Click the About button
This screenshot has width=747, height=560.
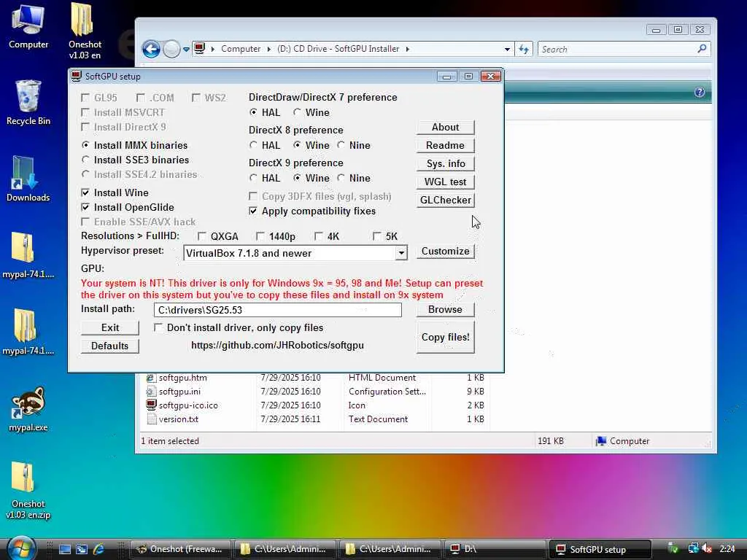click(445, 127)
